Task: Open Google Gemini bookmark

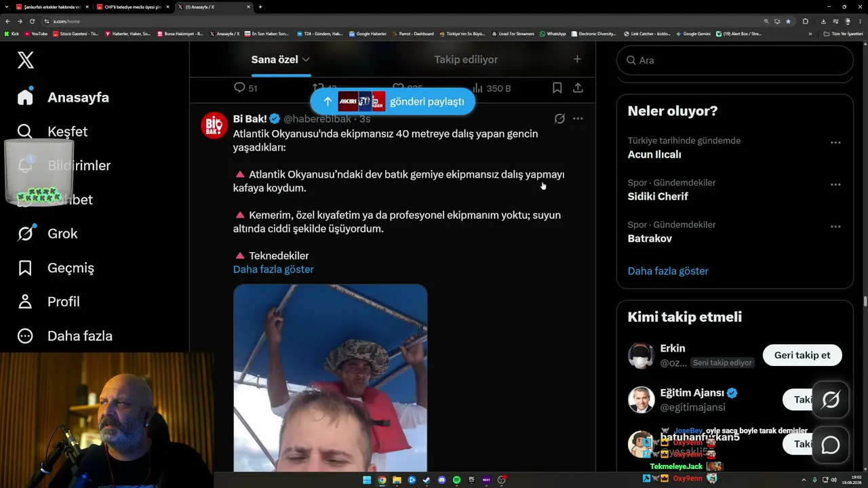Action: (694, 34)
